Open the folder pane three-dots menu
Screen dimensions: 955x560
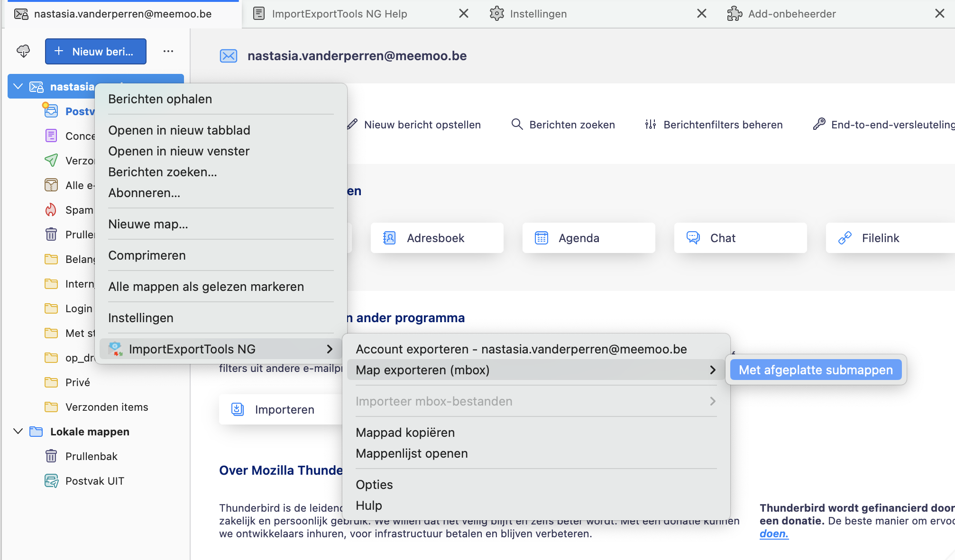click(168, 51)
